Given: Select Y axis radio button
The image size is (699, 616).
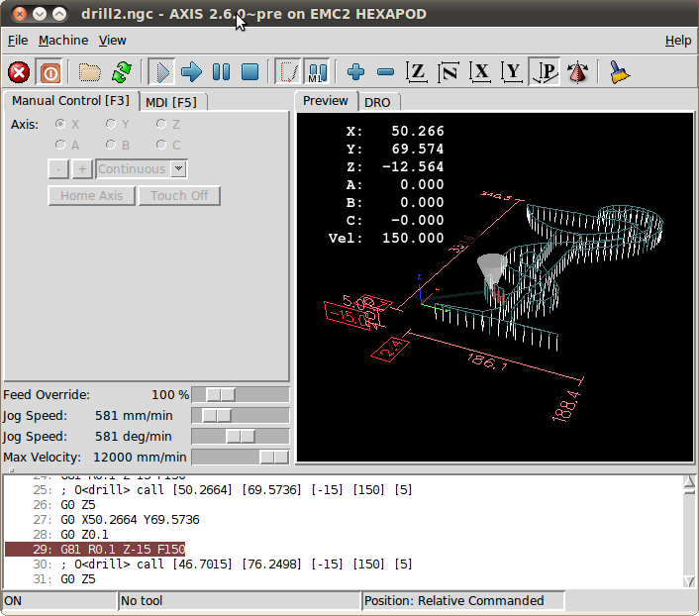Looking at the screenshot, I should click(x=111, y=124).
